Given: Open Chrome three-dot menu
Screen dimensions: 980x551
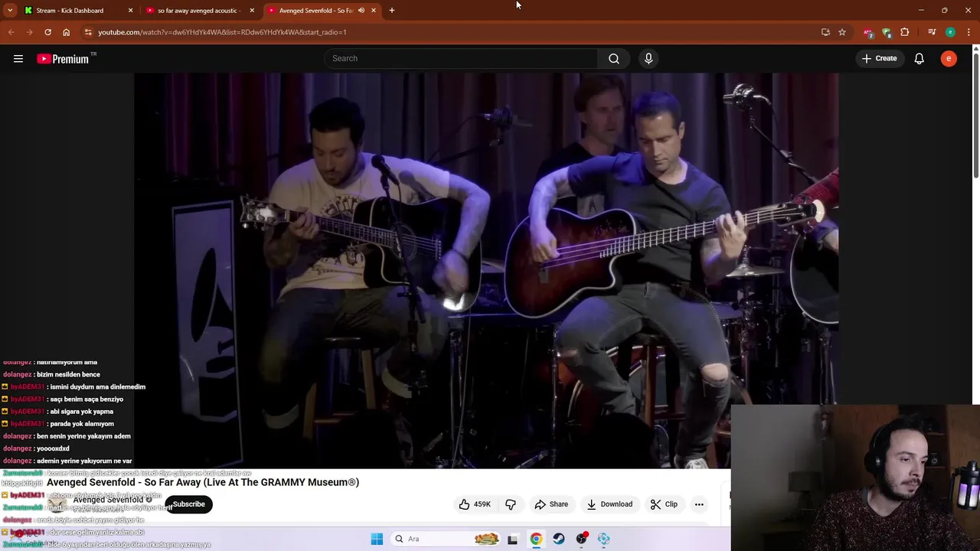Looking at the screenshot, I should [x=969, y=32].
